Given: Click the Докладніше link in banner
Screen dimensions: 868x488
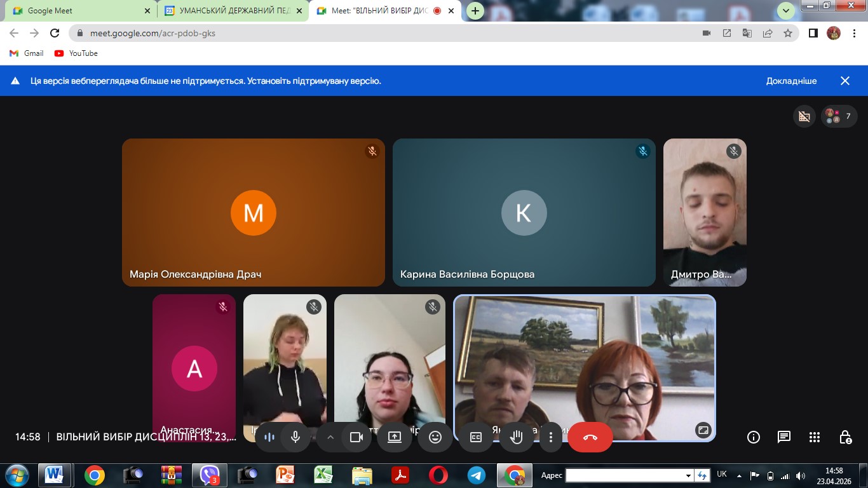Looking at the screenshot, I should [x=791, y=81].
